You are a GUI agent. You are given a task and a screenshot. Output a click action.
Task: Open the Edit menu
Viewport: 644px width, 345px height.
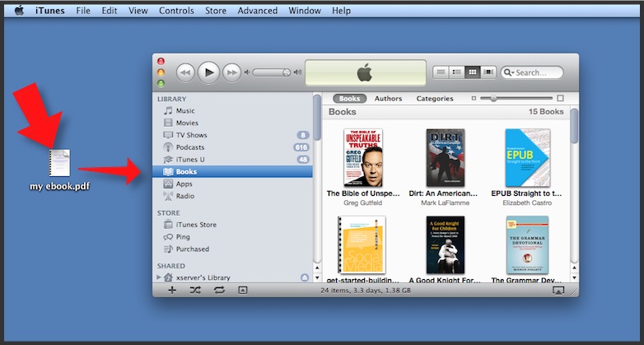pyautogui.click(x=110, y=11)
